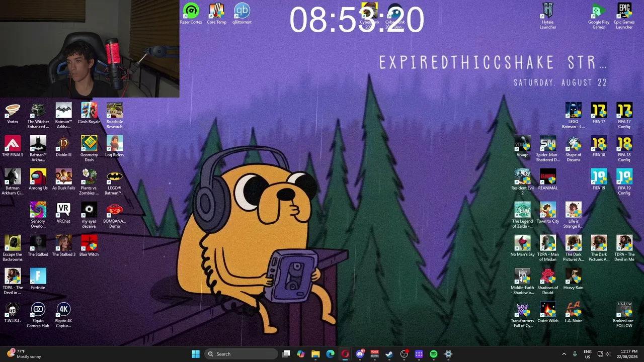Launch Clash Royale from the desktop
This screenshot has height=362, width=644.
pyautogui.click(x=89, y=113)
